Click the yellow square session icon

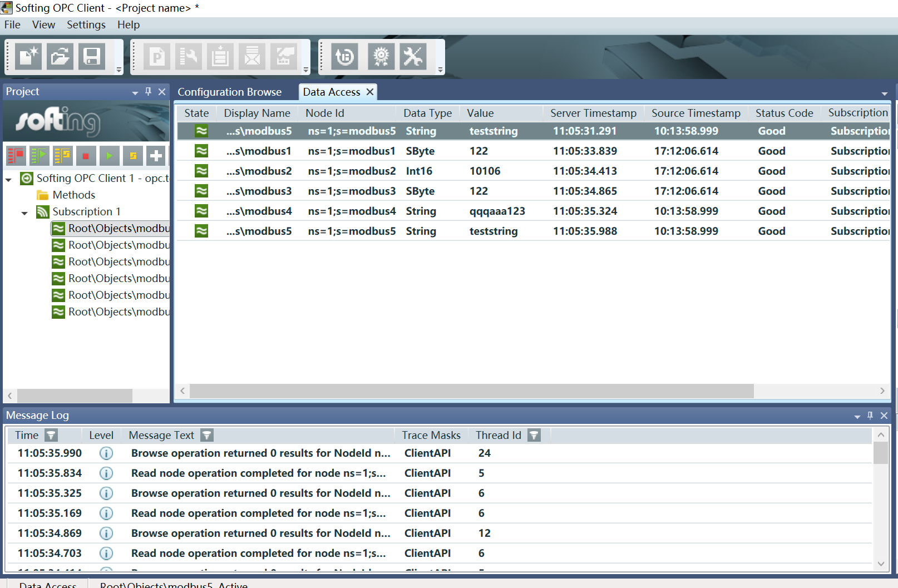(x=133, y=156)
